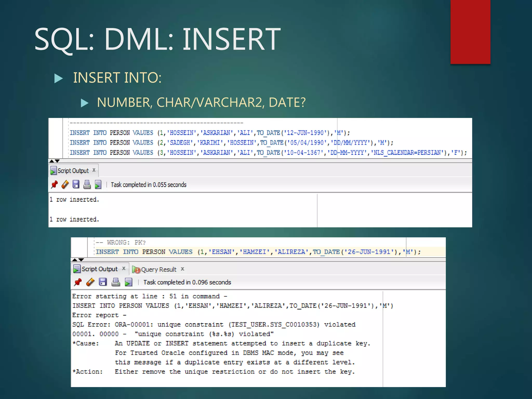Click the 'Error report -' line
Viewport: 532px width, 399px height.
pyautogui.click(x=99, y=315)
